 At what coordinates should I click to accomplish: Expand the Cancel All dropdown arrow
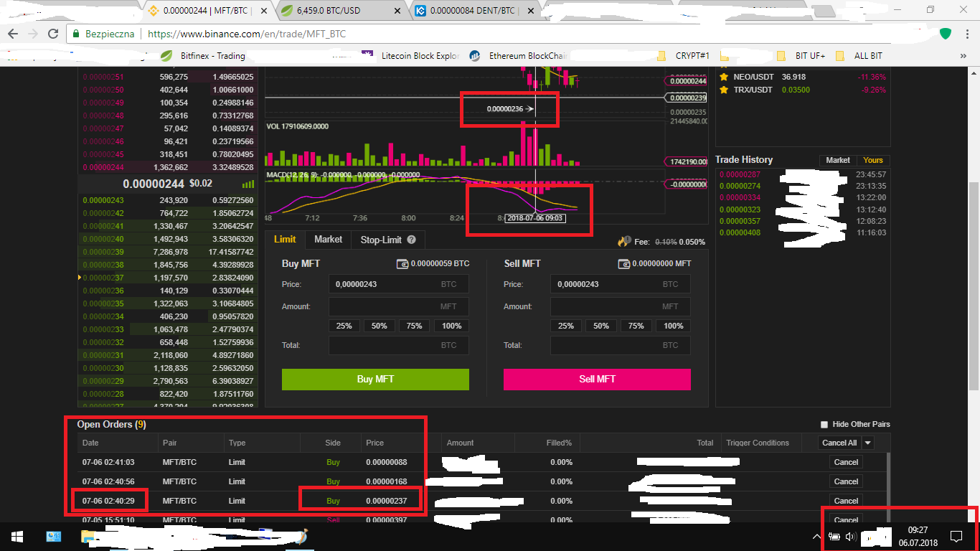pyautogui.click(x=868, y=443)
